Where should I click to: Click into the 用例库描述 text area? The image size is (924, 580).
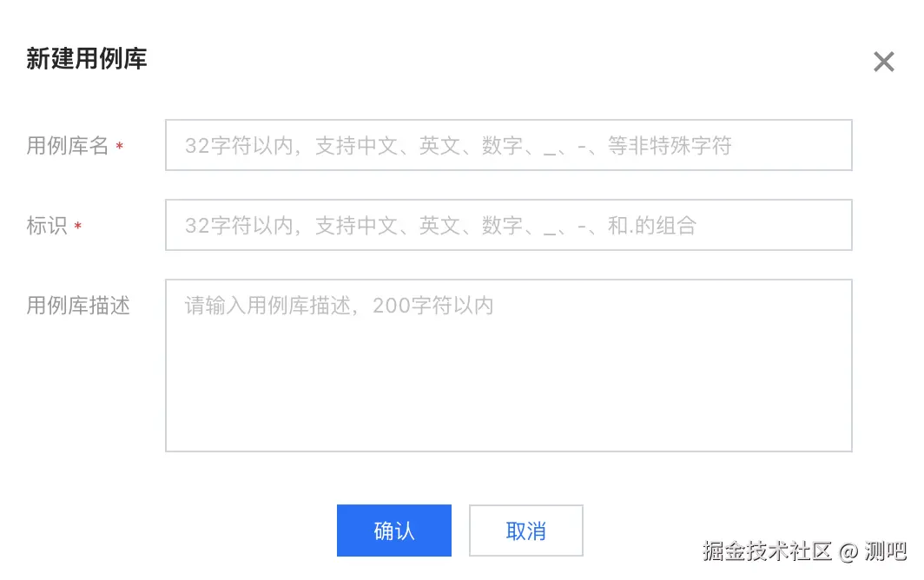[x=509, y=366]
